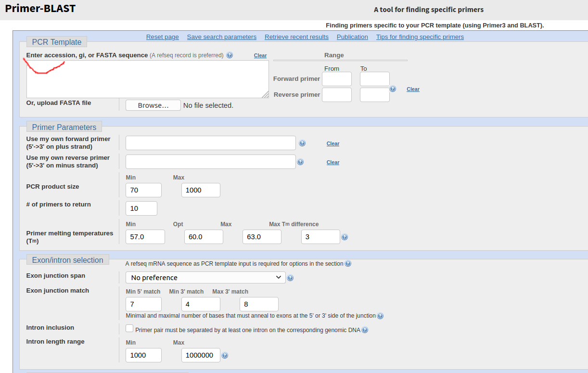The image size is (588, 373).
Task: Click Browse to upload FASTA file
Action: [x=153, y=105]
